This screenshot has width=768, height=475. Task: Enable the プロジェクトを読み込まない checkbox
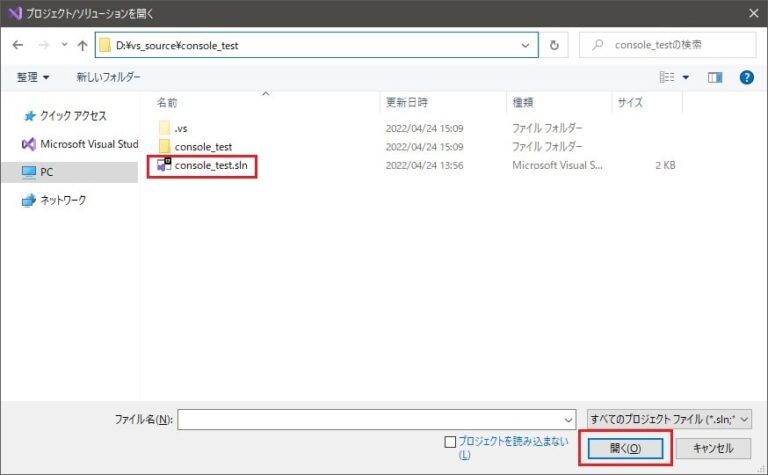coord(450,441)
